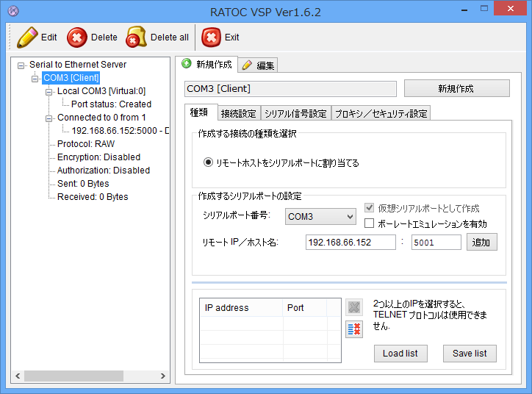Click the 追加 button
Viewport: 532px width, 394px height.
(481, 242)
